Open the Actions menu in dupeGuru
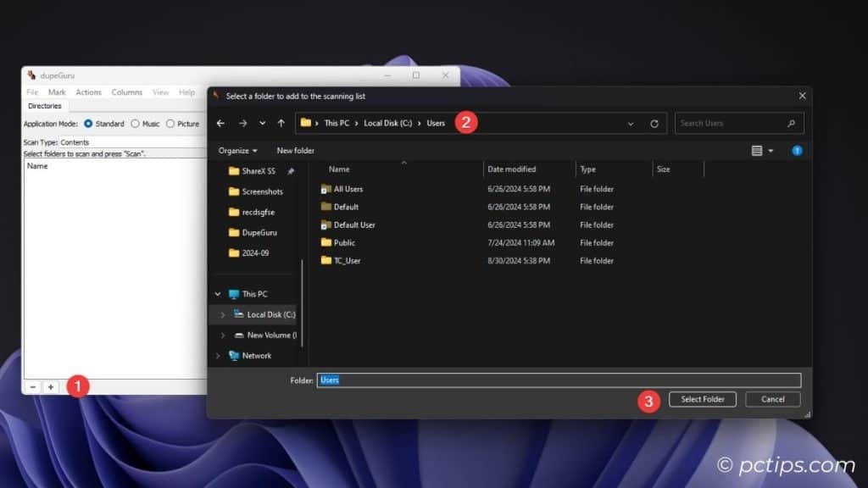This screenshot has width=868, height=488. pyautogui.click(x=88, y=92)
